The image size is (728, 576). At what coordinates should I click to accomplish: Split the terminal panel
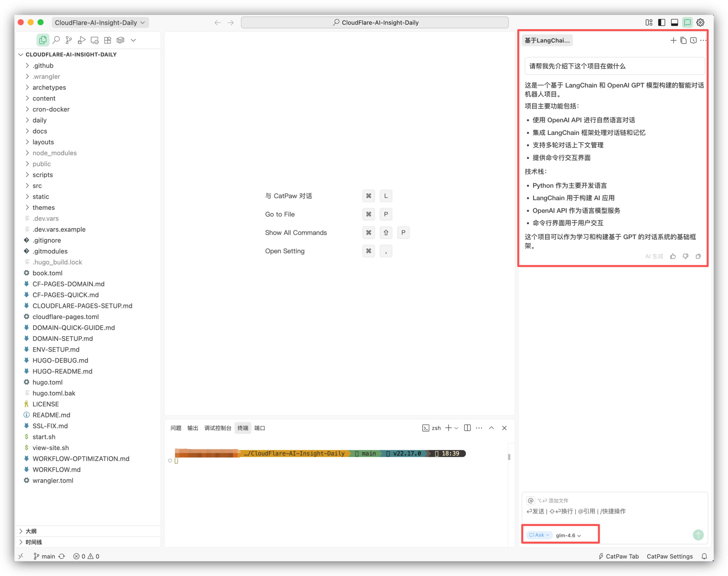(x=467, y=428)
